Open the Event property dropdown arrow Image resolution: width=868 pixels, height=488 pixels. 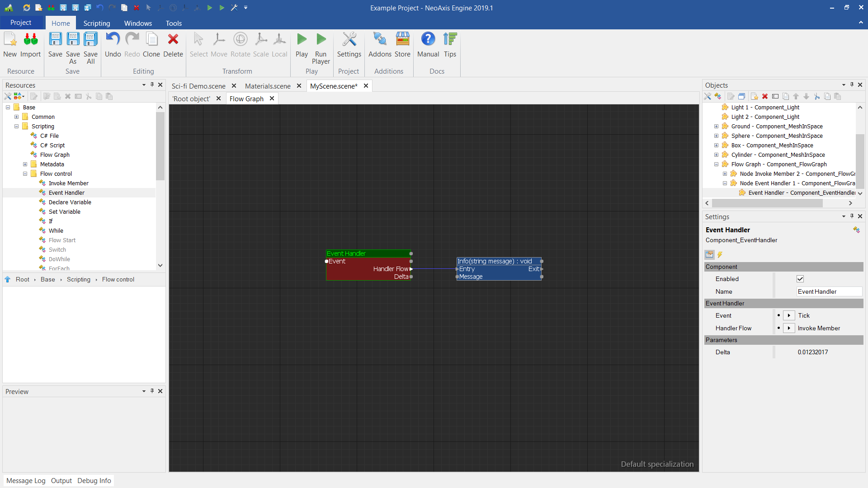click(x=789, y=315)
